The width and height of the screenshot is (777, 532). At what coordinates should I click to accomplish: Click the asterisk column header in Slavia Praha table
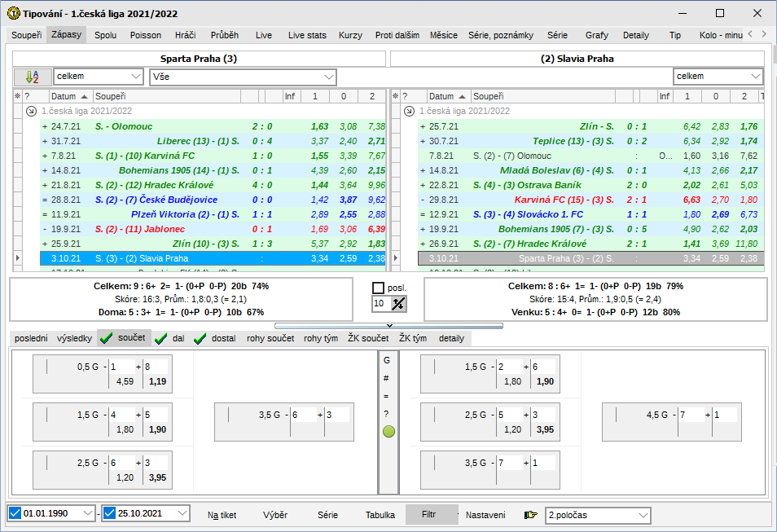tap(396, 96)
